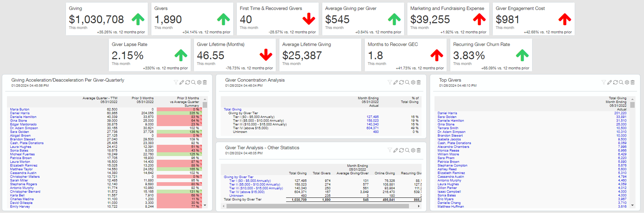Click Tier IV amount 604,371 in Concentration Analysis

pos(372,128)
